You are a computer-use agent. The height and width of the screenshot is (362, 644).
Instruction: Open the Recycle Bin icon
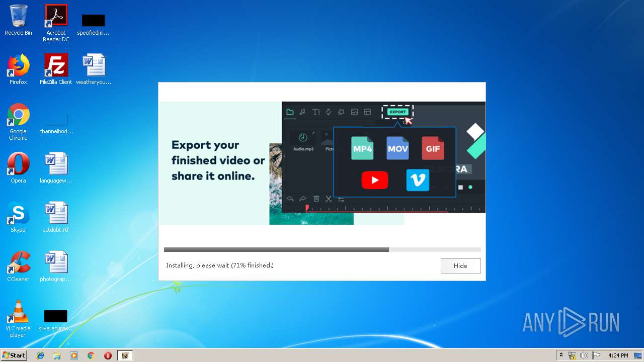(18, 20)
